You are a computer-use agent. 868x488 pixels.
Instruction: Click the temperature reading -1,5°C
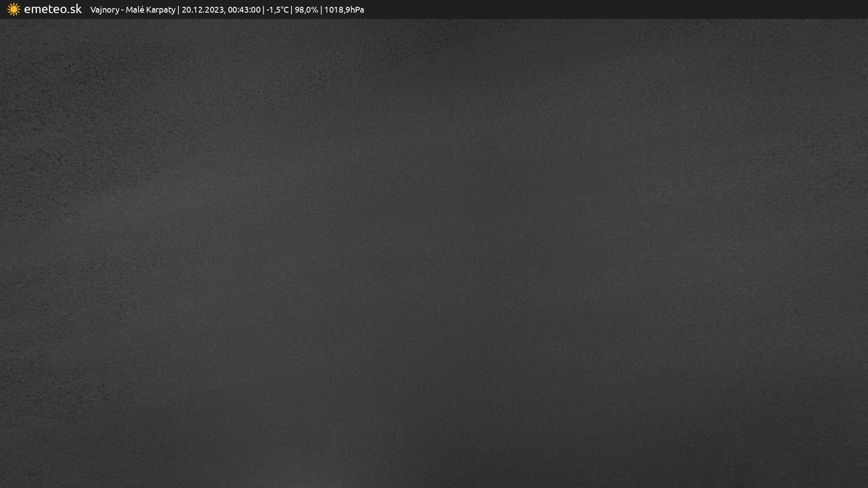[277, 9]
